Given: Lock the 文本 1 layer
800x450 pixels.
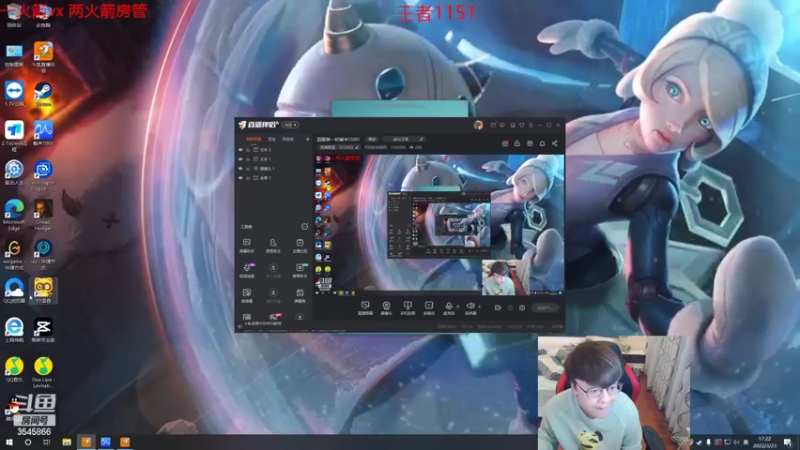Looking at the screenshot, I should point(248,159).
